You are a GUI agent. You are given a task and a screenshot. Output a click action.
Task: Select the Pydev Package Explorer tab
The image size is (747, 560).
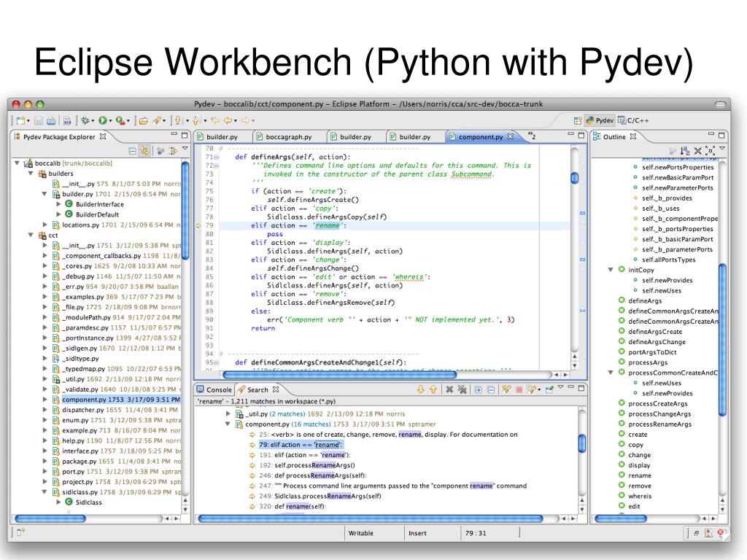pos(60,136)
